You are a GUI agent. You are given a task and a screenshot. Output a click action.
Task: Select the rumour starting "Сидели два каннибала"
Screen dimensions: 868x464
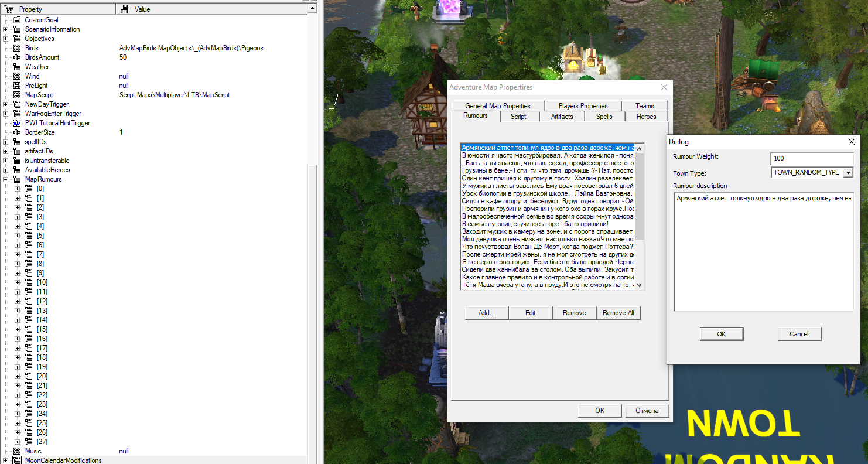point(548,269)
